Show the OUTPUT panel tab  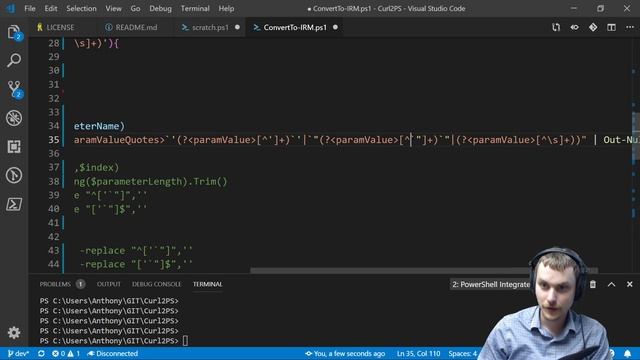109,284
